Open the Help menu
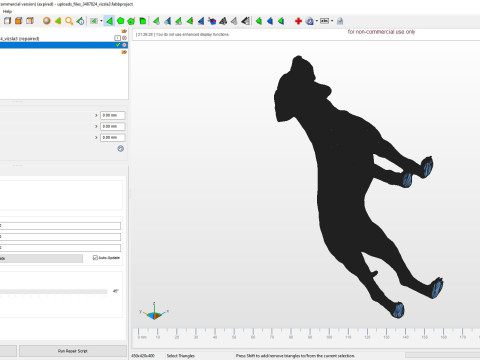This screenshot has height=360, width=480. 7,11
